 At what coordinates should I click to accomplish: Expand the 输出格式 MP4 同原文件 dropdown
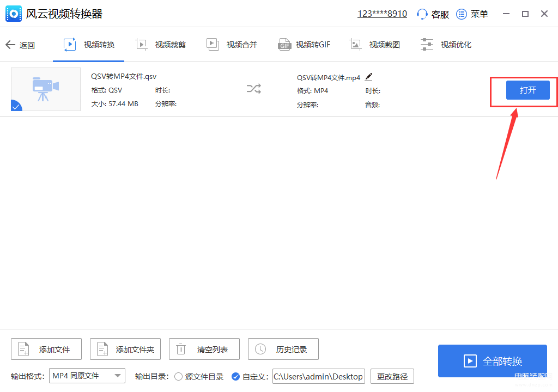[87, 376]
